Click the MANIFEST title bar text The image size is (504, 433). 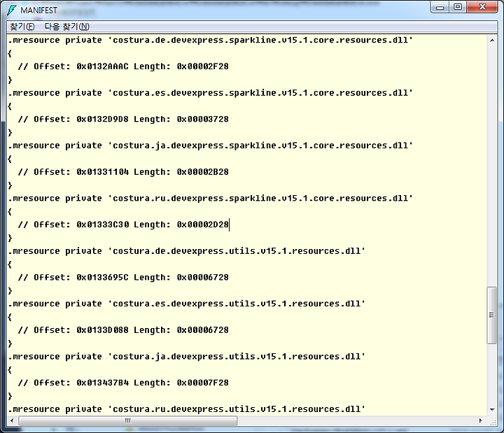[x=38, y=10]
